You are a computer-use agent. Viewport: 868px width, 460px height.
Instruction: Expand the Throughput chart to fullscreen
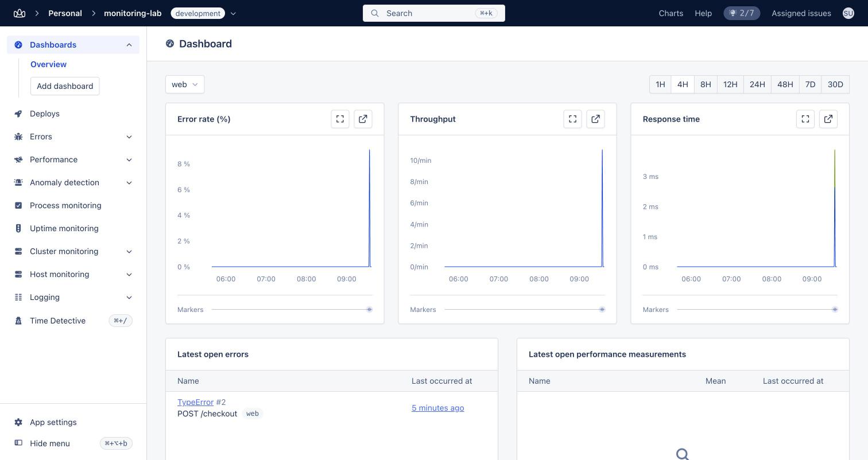click(x=572, y=119)
